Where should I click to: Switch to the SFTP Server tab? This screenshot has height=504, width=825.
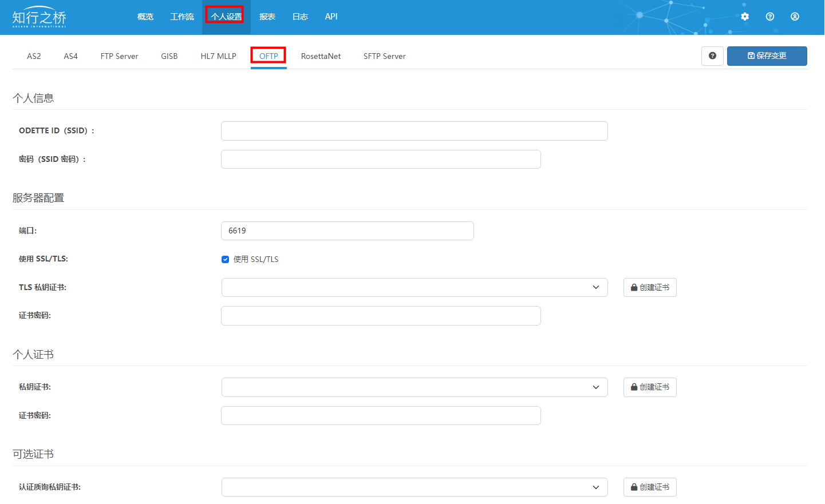click(385, 56)
